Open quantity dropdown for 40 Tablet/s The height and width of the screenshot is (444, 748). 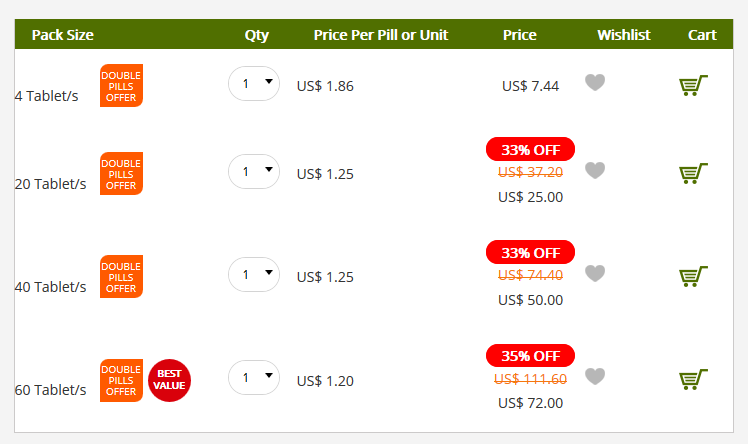click(x=254, y=274)
